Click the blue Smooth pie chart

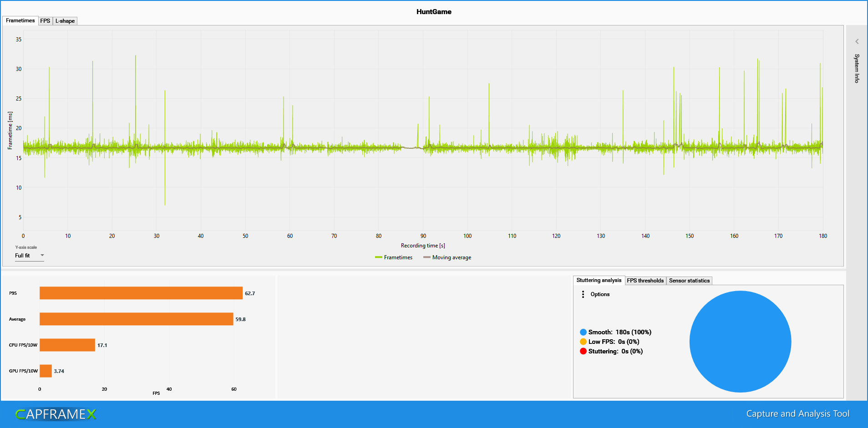pos(740,342)
